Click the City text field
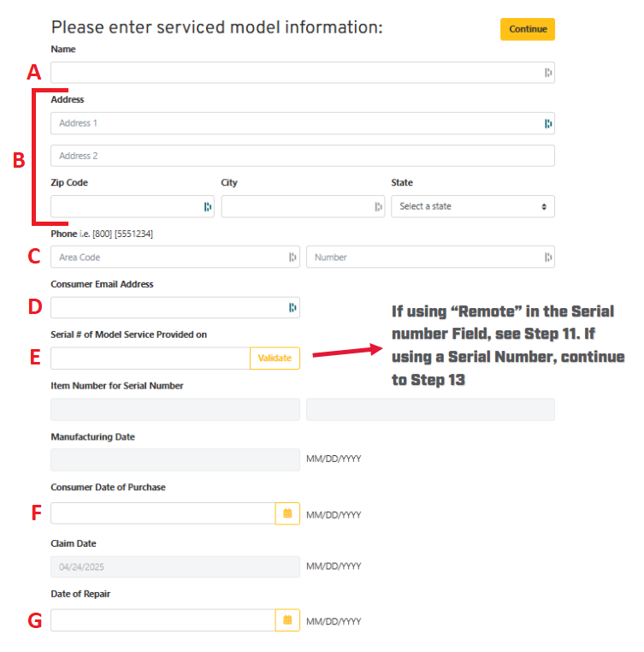 [x=295, y=207]
